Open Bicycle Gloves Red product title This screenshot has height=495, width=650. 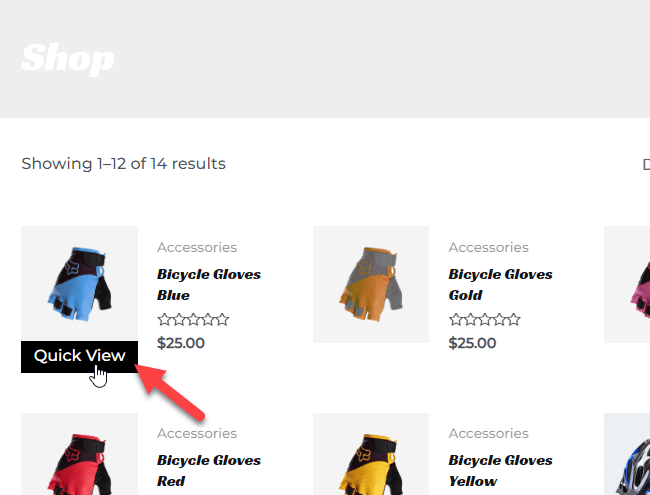[209, 471]
